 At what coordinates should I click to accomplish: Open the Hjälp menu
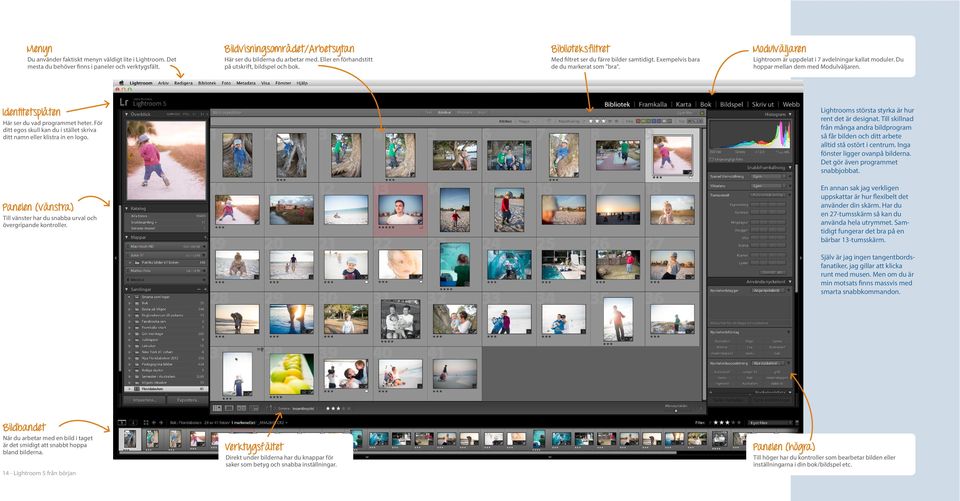(x=302, y=83)
